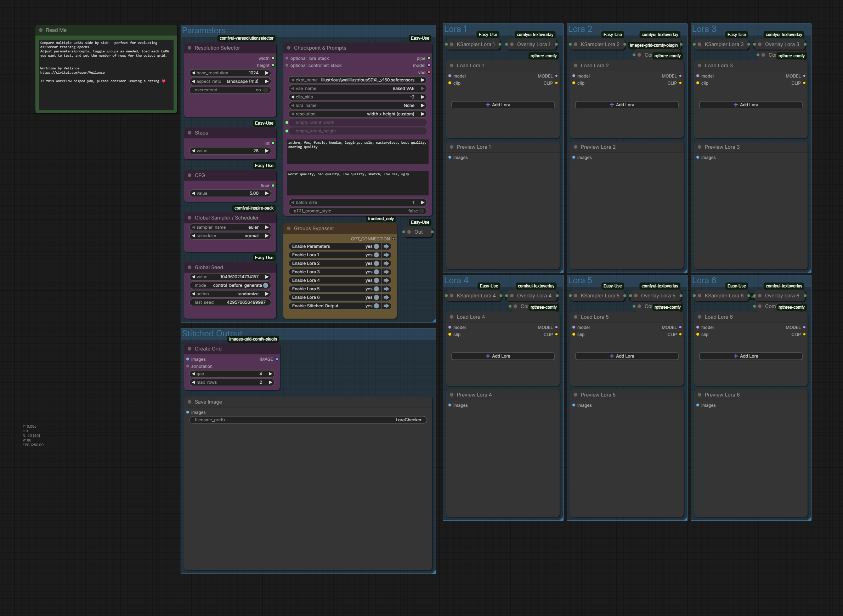Click the plus icon on Lora 1's Add Lora
843x616 pixels.
pos(487,105)
